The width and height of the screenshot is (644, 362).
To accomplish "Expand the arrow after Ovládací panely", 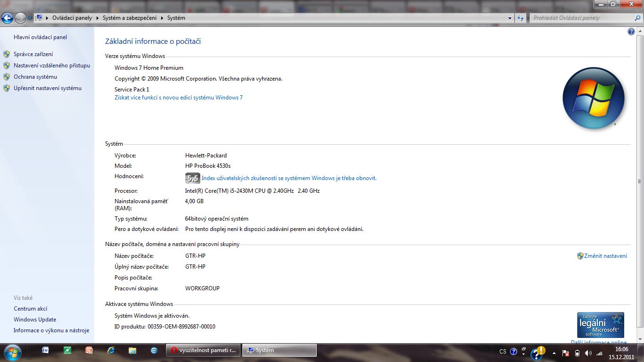I will tap(98, 18).
